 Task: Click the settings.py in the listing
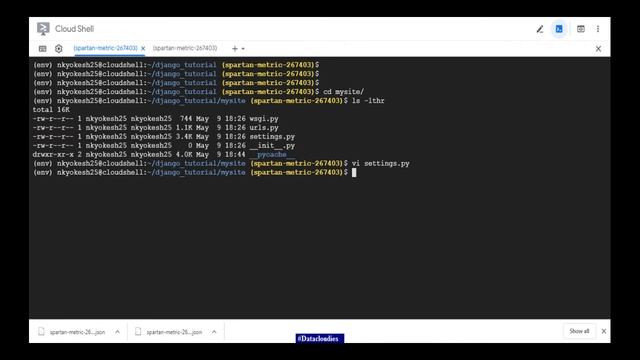click(x=272, y=137)
